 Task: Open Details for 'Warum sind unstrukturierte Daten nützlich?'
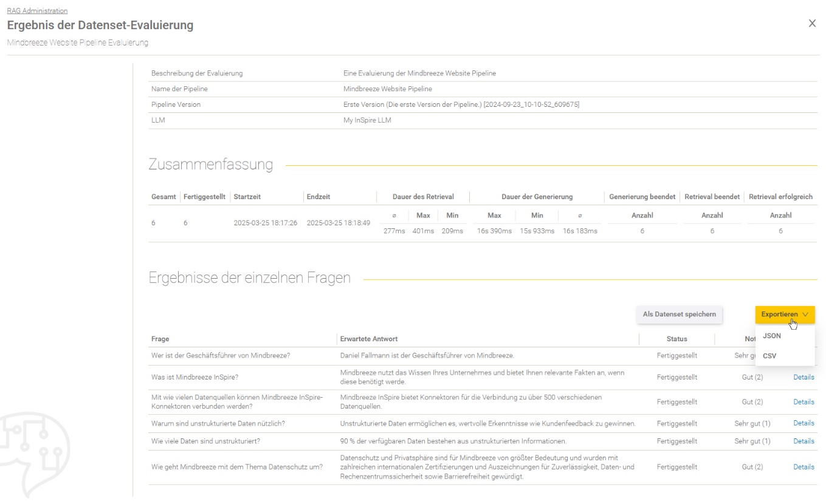(x=804, y=423)
